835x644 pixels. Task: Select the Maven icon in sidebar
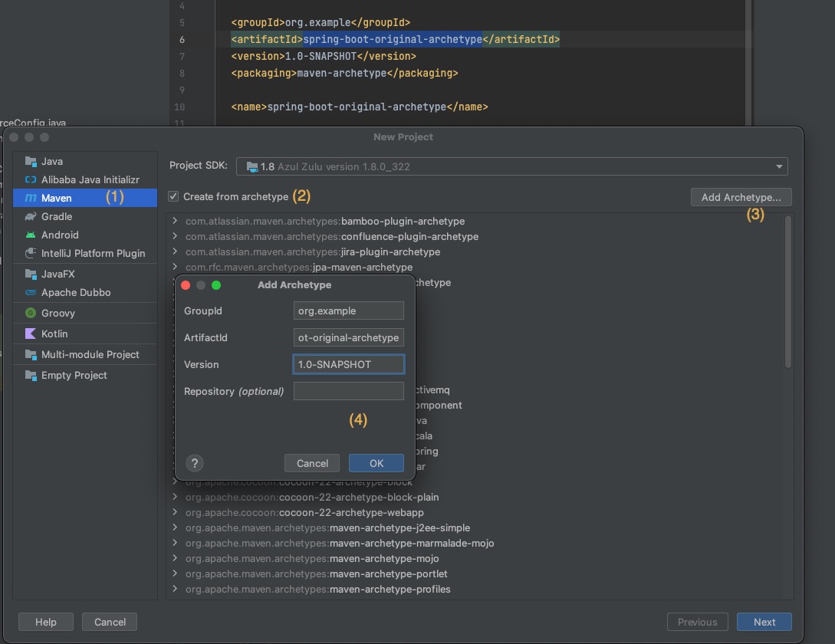tap(31, 198)
